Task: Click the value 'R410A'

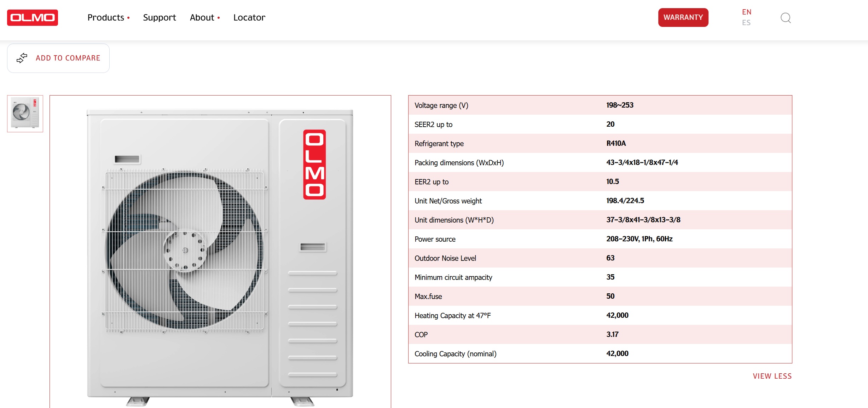Action: [616, 143]
